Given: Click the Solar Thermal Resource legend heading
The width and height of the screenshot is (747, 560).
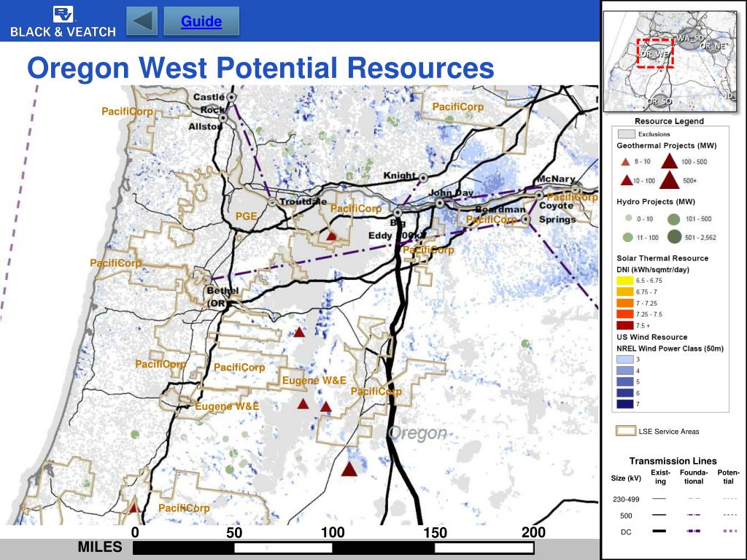Looking at the screenshot, I should (662, 258).
